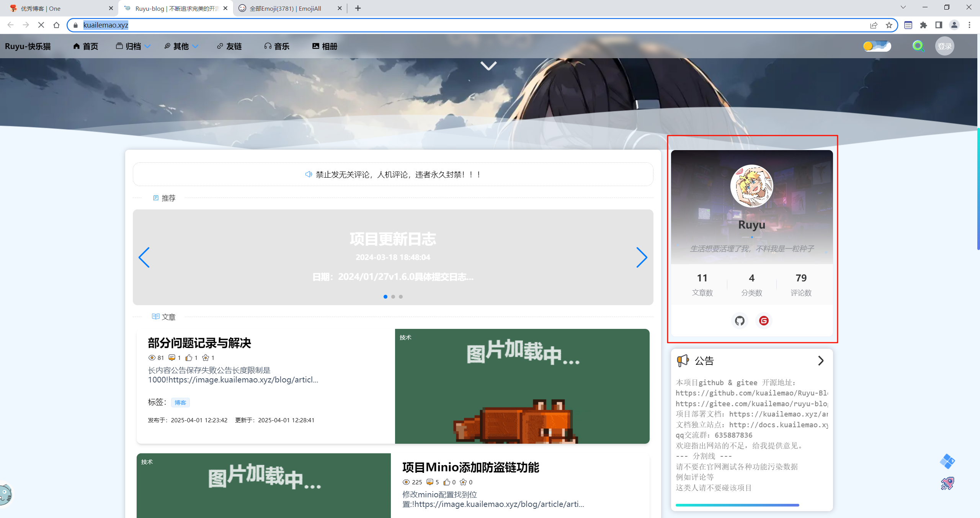Click the 图片加载中 thumbnail of the Minio article
Screen dimensions: 980x518
pos(264,485)
